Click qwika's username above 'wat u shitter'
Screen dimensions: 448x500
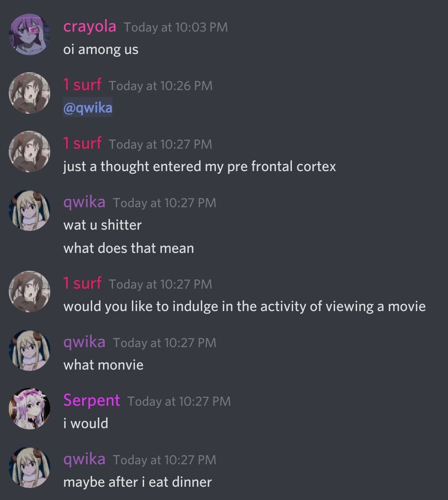(84, 202)
